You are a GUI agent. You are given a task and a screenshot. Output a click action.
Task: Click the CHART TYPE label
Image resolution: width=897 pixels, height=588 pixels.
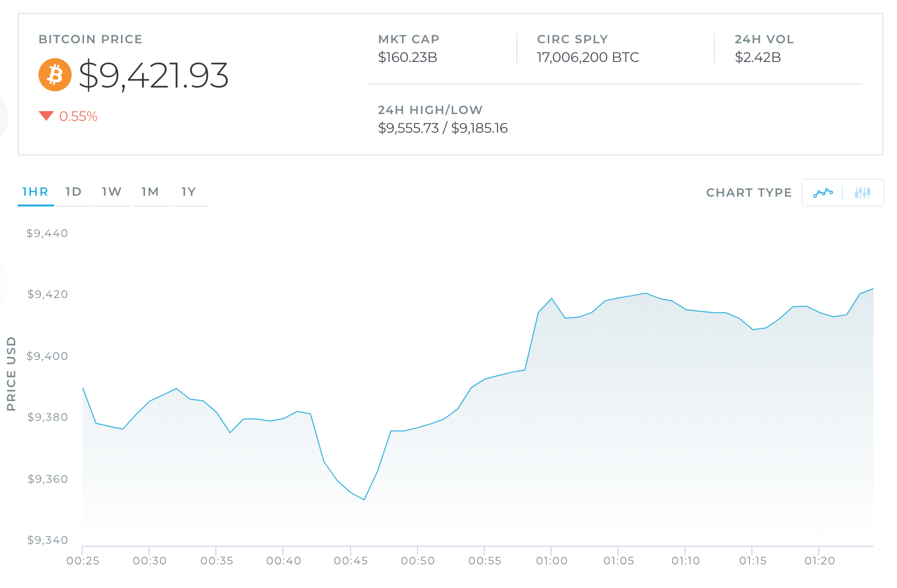[749, 193]
